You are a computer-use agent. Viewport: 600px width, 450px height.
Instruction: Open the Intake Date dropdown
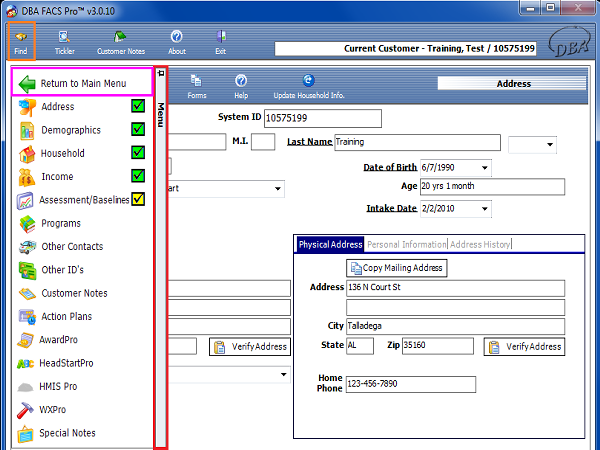click(x=484, y=209)
